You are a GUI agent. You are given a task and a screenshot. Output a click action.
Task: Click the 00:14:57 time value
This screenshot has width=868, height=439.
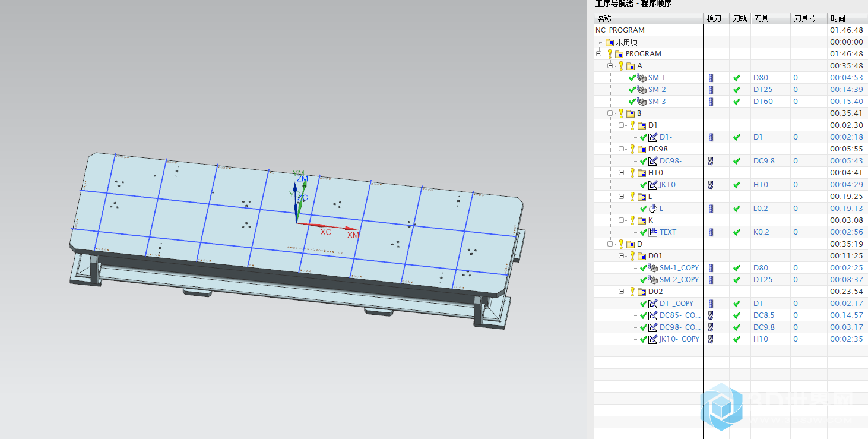pyautogui.click(x=847, y=315)
